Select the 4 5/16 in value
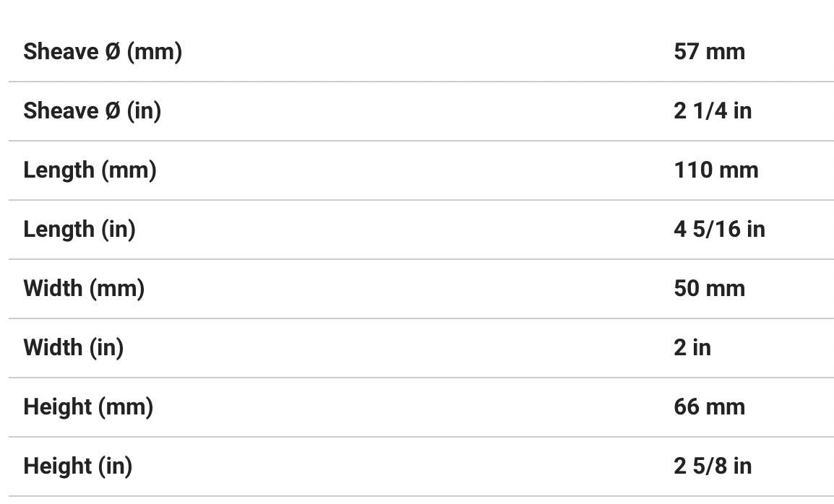The image size is (834, 504). click(x=719, y=230)
